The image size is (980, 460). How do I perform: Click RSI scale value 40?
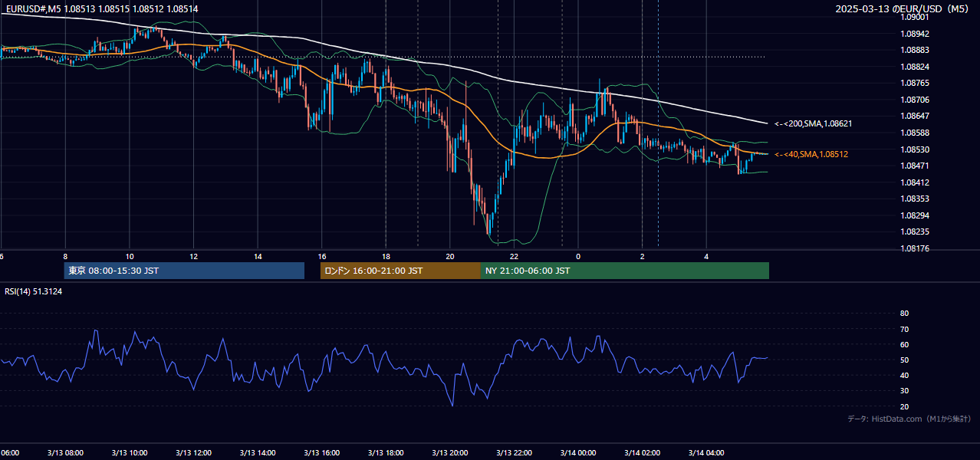pyautogui.click(x=904, y=375)
